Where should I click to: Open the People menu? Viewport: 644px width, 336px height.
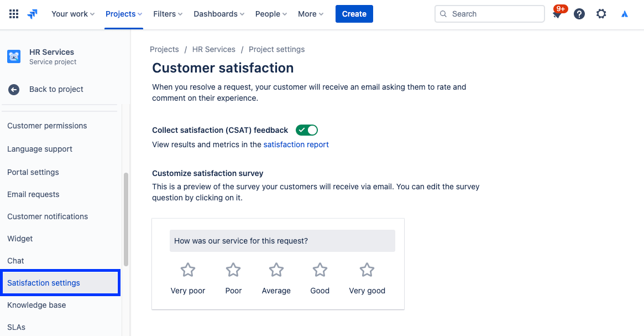(270, 13)
